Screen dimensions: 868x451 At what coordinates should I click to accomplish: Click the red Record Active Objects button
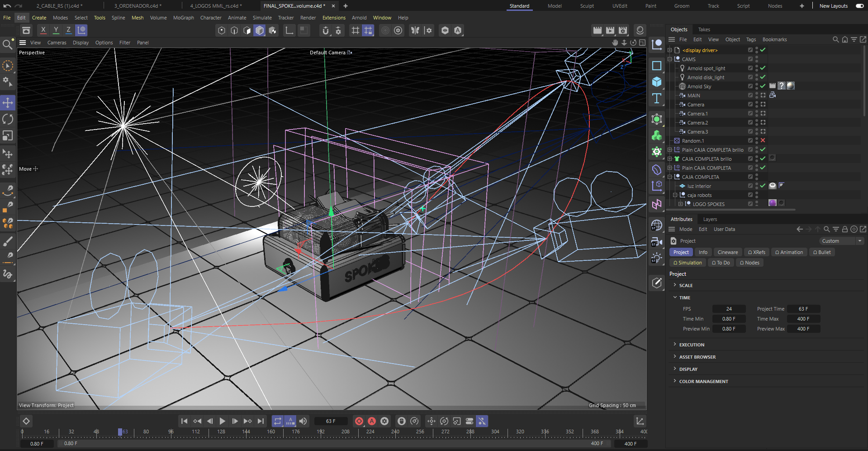pyautogui.click(x=359, y=421)
